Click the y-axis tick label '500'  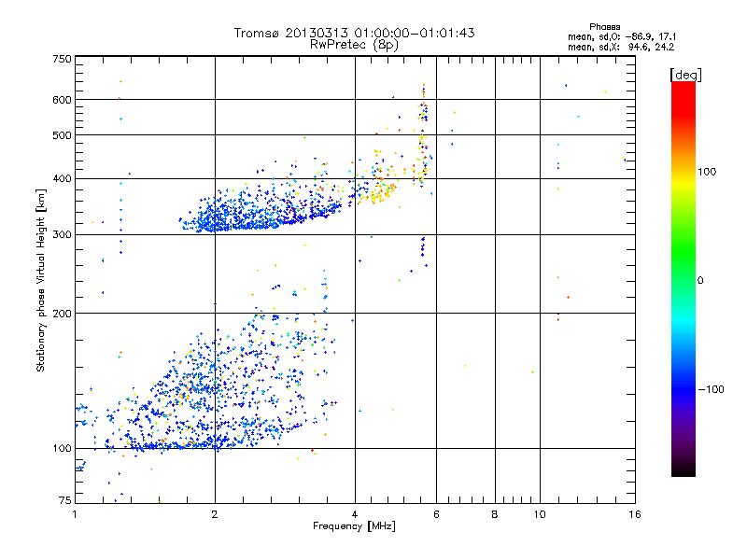coord(62,135)
